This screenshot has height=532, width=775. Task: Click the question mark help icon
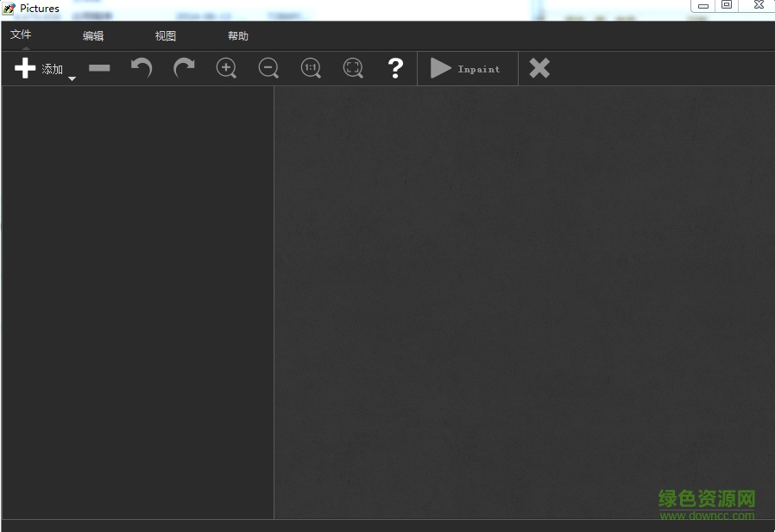[395, 68]
